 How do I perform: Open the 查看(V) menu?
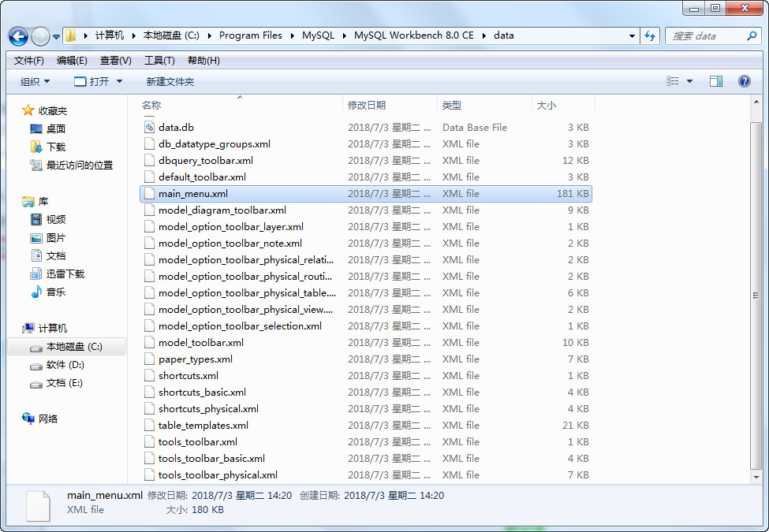(x=115, y=60)
